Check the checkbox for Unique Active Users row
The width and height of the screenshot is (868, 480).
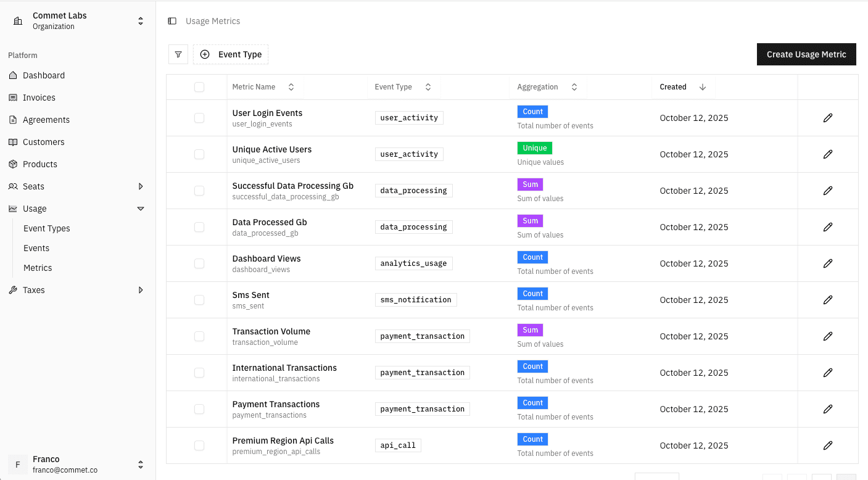click(199, 154)
